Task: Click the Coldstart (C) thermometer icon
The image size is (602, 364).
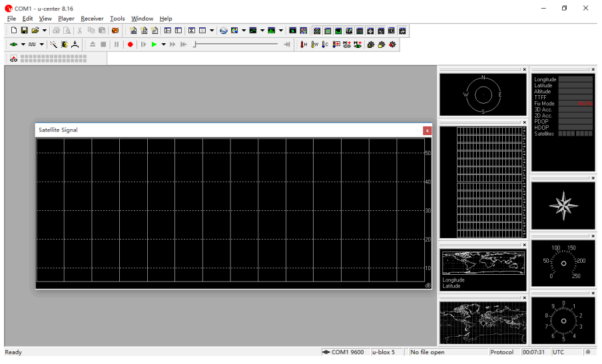Action: tap(325, 45)
